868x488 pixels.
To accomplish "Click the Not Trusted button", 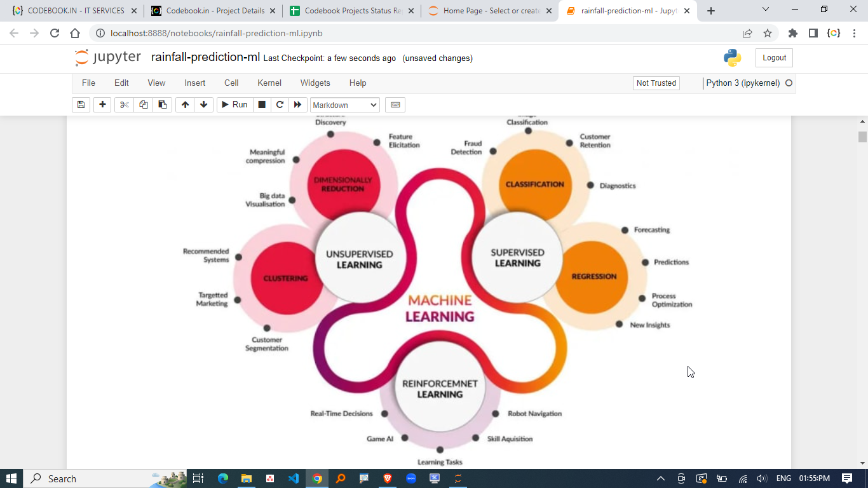I will pos(656,83).
